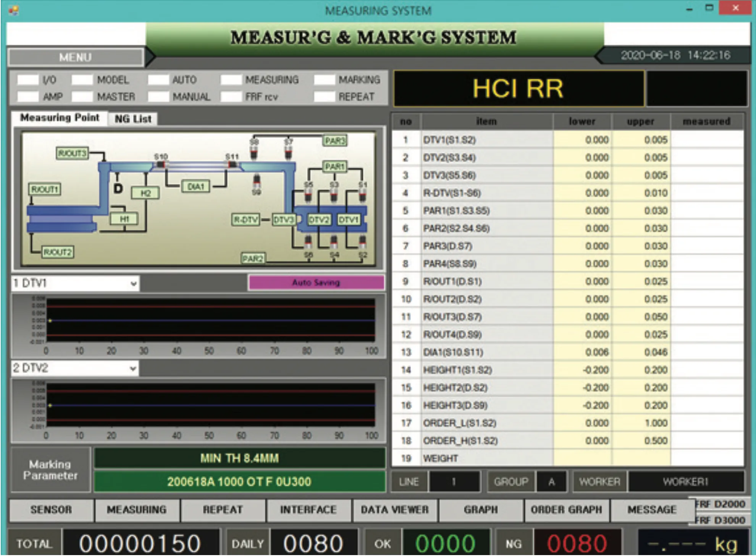Switch to the NG List tab

(133, 119)
